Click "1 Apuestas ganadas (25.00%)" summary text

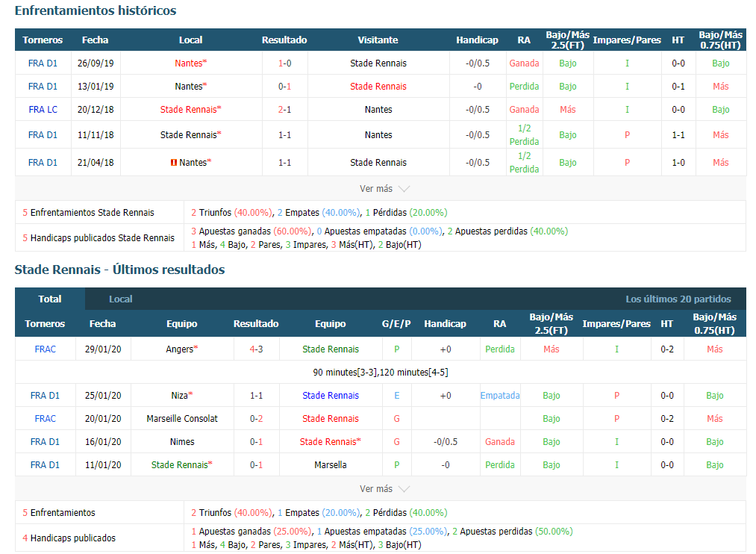tap(252, 532)
